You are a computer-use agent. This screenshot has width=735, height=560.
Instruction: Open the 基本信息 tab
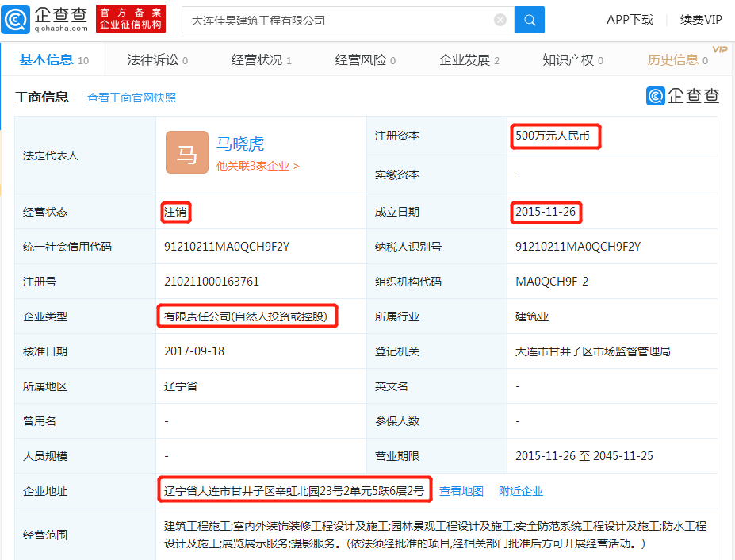pos(53,60)
